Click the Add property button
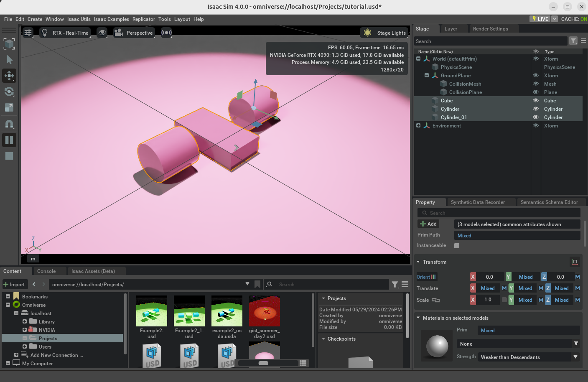Viewport: 588px width, 382px height. [x=428, y=224]
